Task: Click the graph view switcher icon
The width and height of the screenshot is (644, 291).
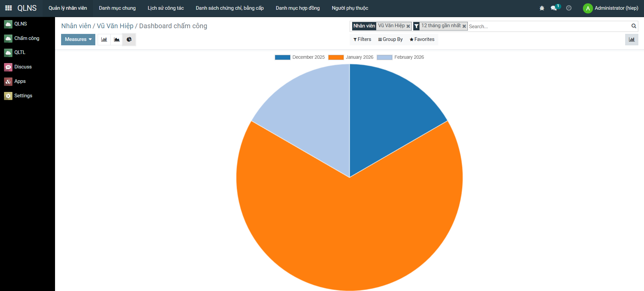Action: click(632, 40)
